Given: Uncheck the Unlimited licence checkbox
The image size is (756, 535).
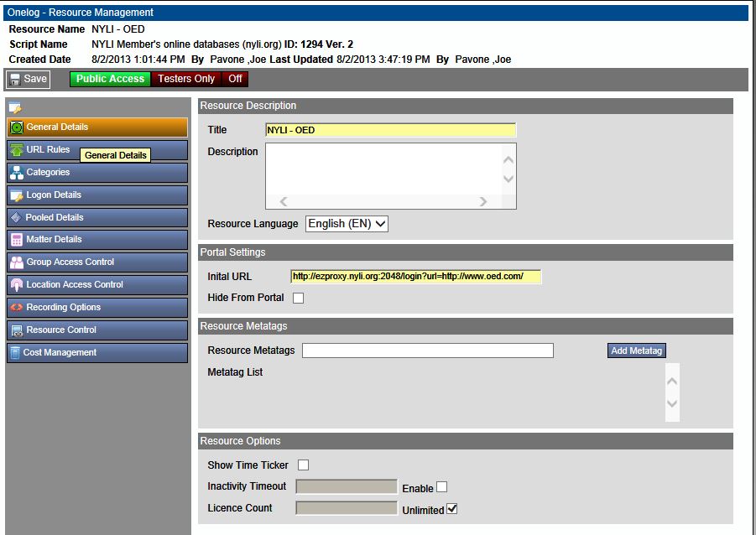Looking at the screenshot, I should click(451, 509).
